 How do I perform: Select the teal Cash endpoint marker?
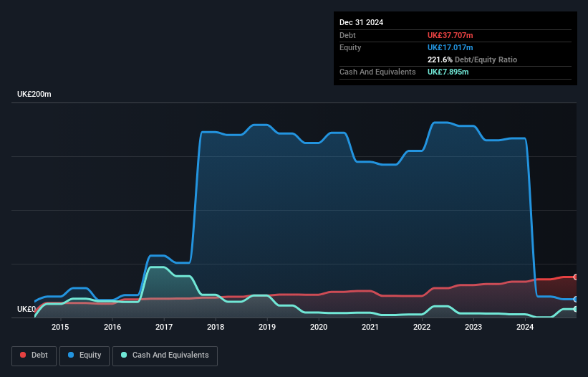576,309
